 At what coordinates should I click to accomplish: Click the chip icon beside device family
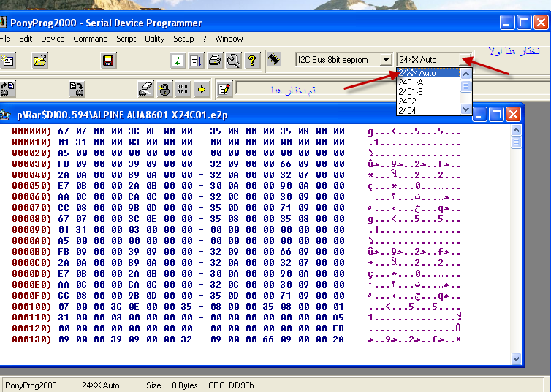coord(274,59)
